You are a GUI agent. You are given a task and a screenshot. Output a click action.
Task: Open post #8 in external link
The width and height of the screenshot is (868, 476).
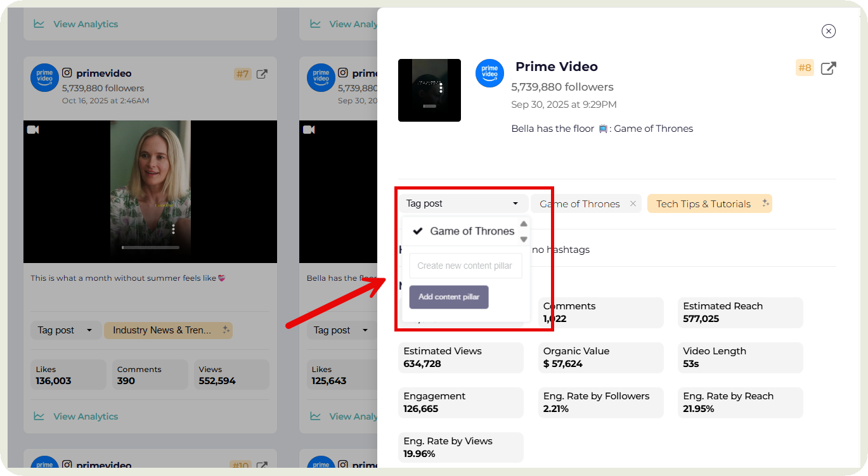(828, 68)
